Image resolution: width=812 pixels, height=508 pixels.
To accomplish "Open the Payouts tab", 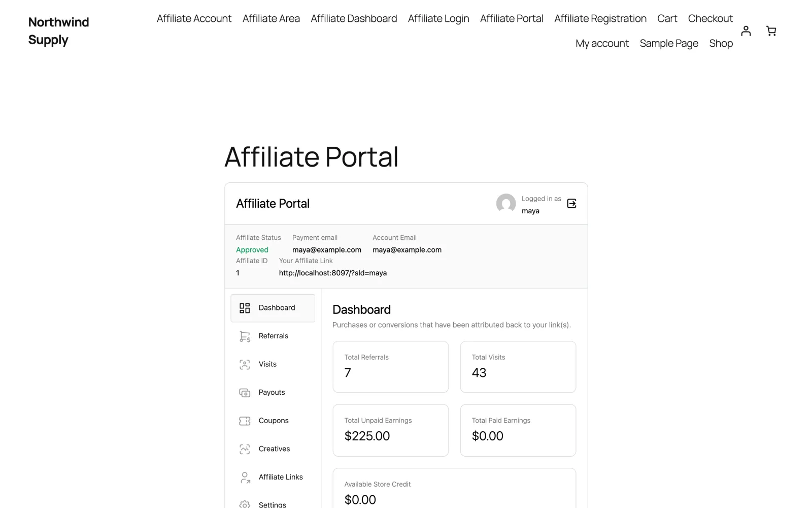I will tap(273, 392).
